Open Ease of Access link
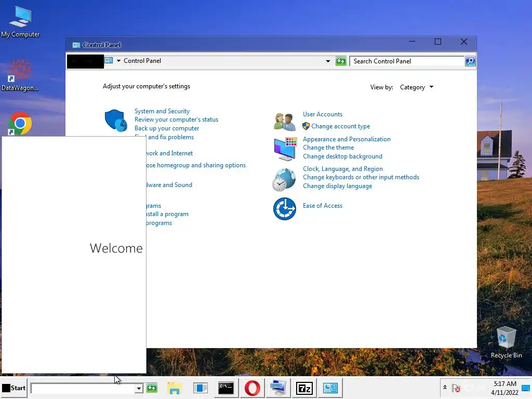This screenshot has width=532, height=399. tap(322, 206)
